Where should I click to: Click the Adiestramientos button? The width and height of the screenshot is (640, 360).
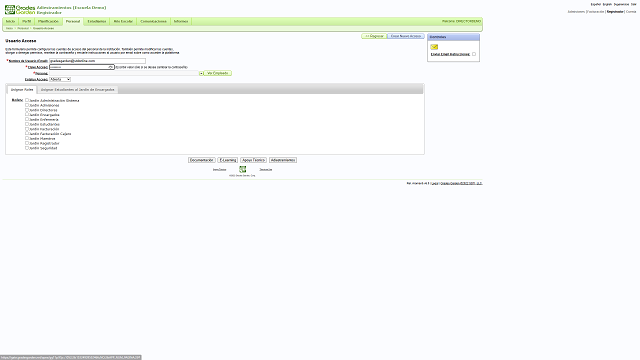283,160
